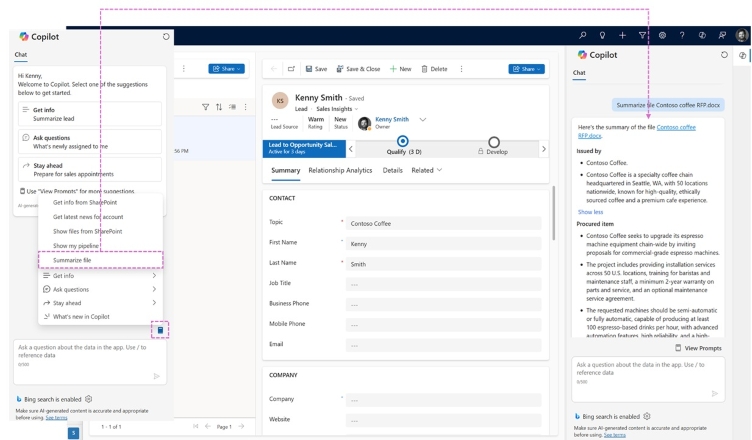Click the sort arrows icon in list pane

tap(219, 107)
